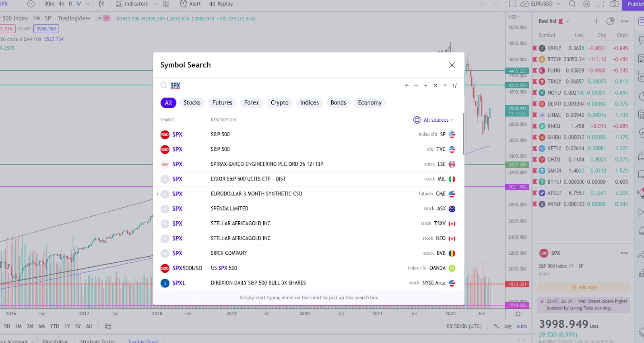Screen dimensions: 644x343
Task: Click the 1/ inverse operator in search
Action: (454, 85)
